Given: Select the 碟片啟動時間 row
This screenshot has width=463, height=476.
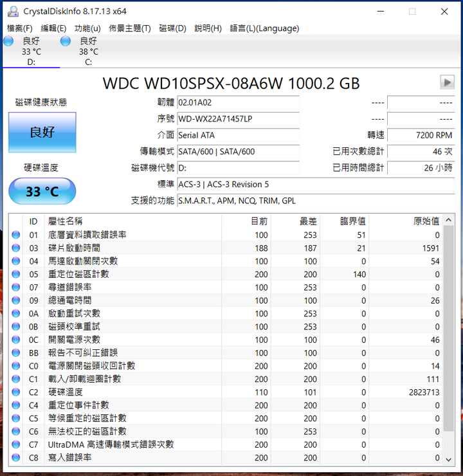Looking at the screenshot, I should [x=226, y=248].
